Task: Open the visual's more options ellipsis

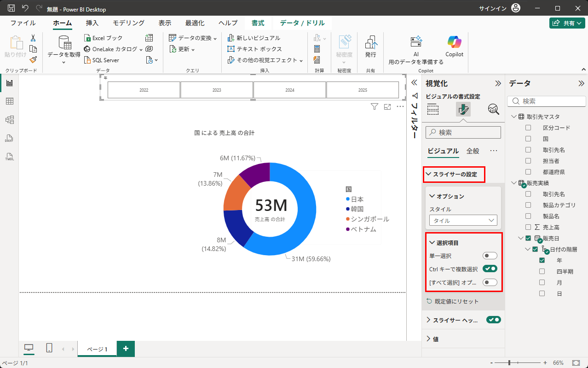Action: pyautogui.click(x=400, y=107)
